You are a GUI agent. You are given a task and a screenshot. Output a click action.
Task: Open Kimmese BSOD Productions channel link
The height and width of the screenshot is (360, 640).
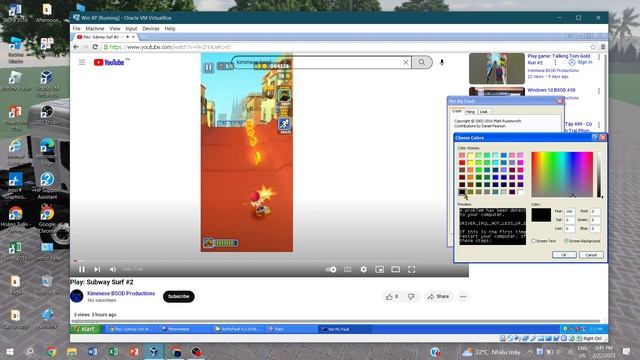(x=121, y=293)
